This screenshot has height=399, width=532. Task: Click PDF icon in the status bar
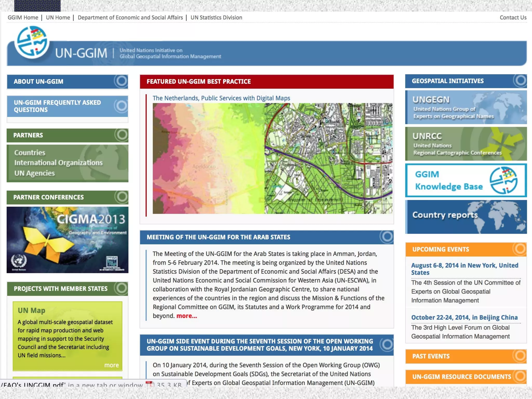tap(149, 384)
